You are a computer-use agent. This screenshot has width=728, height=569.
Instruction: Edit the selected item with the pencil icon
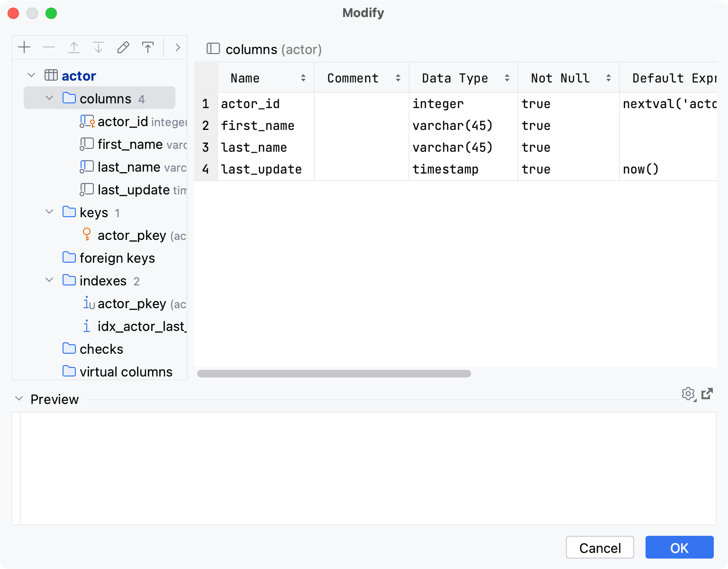click(x=123, y=47)
